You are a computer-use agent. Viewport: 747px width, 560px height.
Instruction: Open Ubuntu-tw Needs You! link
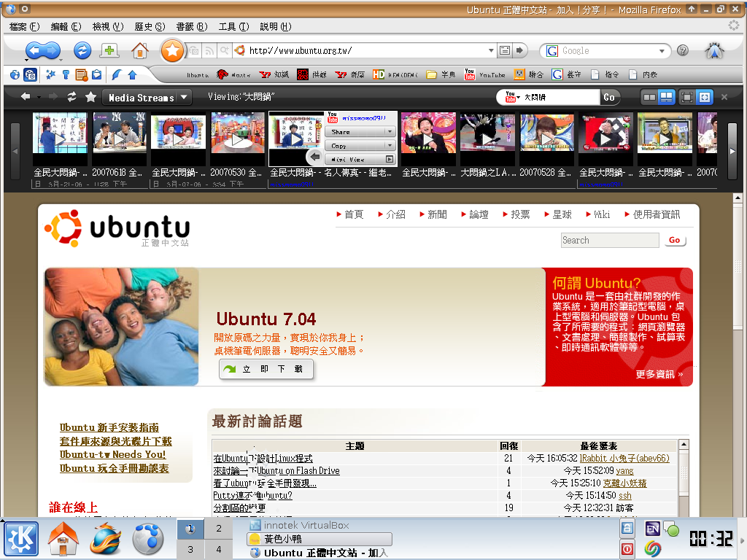[x=112, y=455]
